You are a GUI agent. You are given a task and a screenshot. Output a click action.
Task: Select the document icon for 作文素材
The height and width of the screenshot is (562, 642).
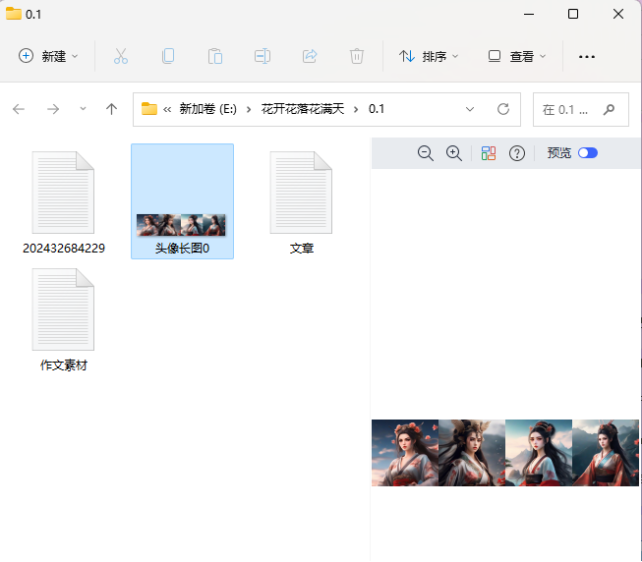pyautogui.click(x=63, y=309)
